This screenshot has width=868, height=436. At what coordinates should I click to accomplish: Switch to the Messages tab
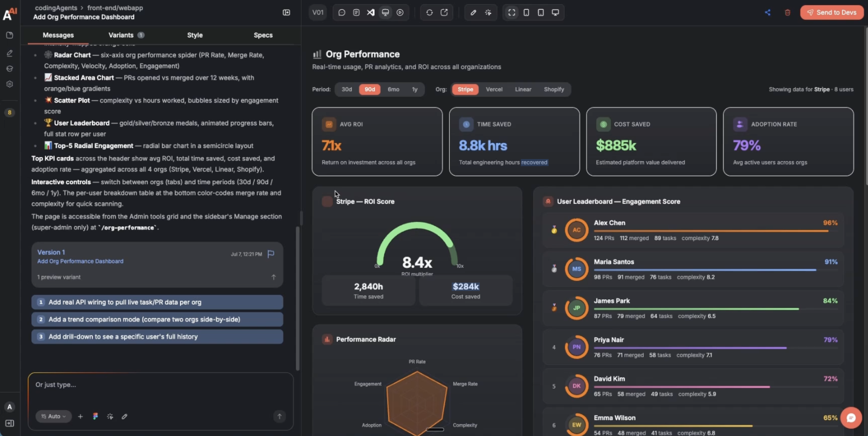[58, 35]
